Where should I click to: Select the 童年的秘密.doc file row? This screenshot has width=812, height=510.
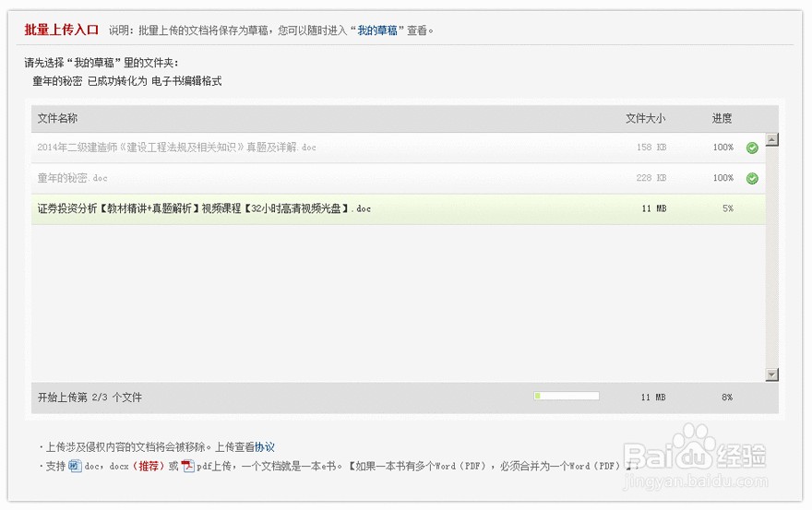pos(399,178)
